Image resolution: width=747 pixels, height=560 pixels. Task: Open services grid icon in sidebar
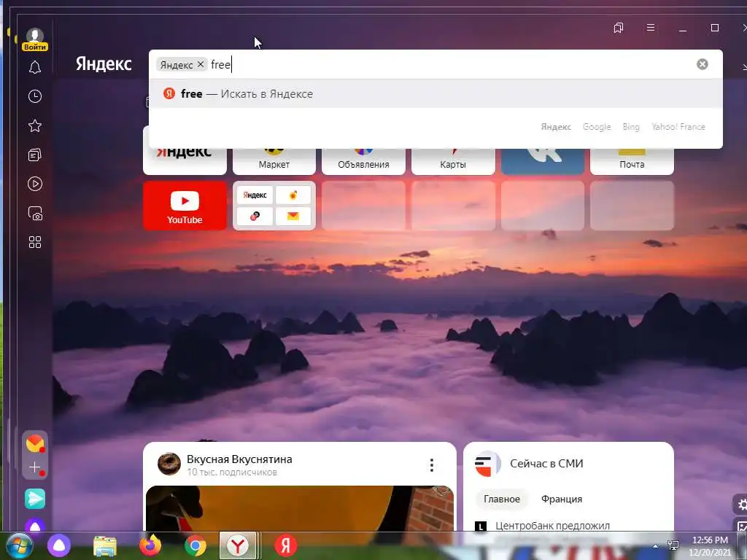pyautogui.click(x=35, y=242)
